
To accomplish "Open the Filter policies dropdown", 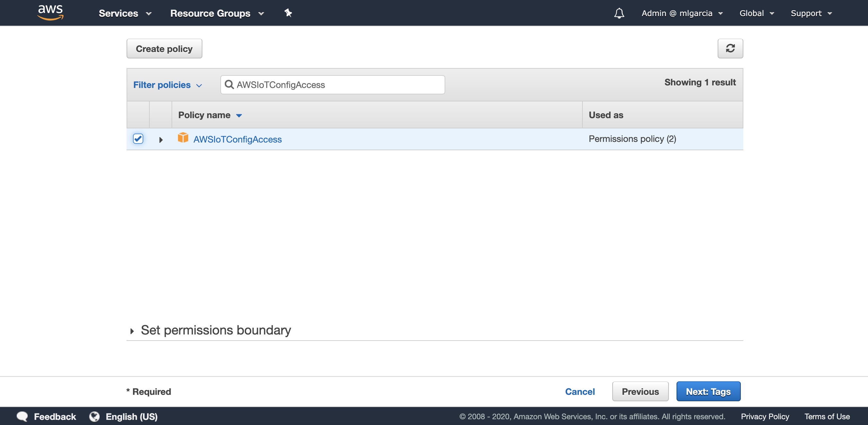I will [x=167, y=85].
